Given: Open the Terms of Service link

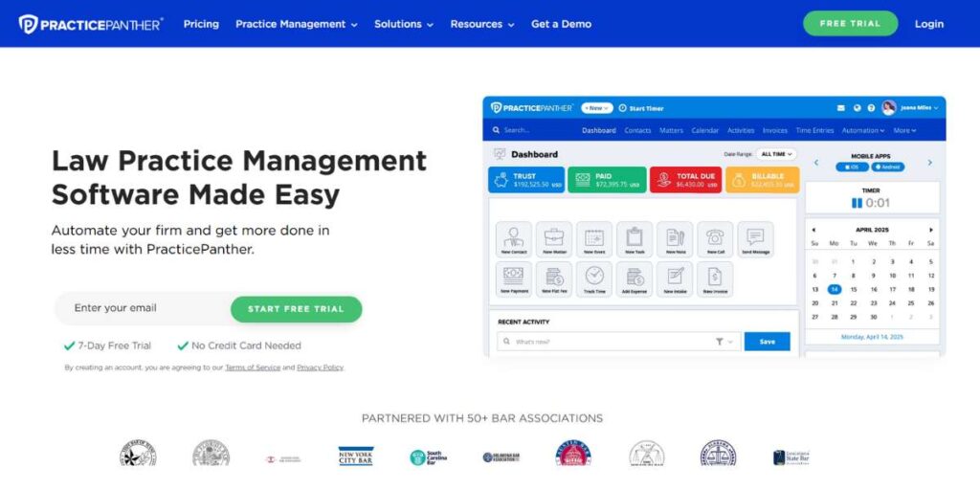Looking at the screenshot, I should click(253, 367).
